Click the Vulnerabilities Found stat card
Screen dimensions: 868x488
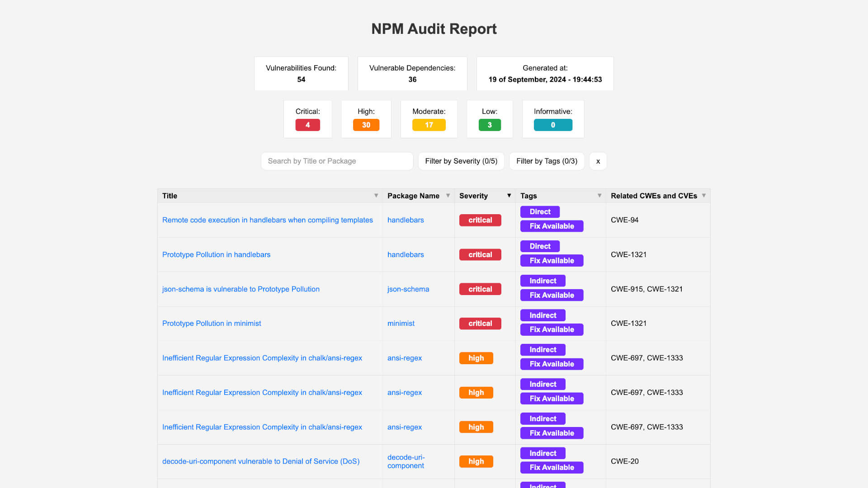click(301, 73)
